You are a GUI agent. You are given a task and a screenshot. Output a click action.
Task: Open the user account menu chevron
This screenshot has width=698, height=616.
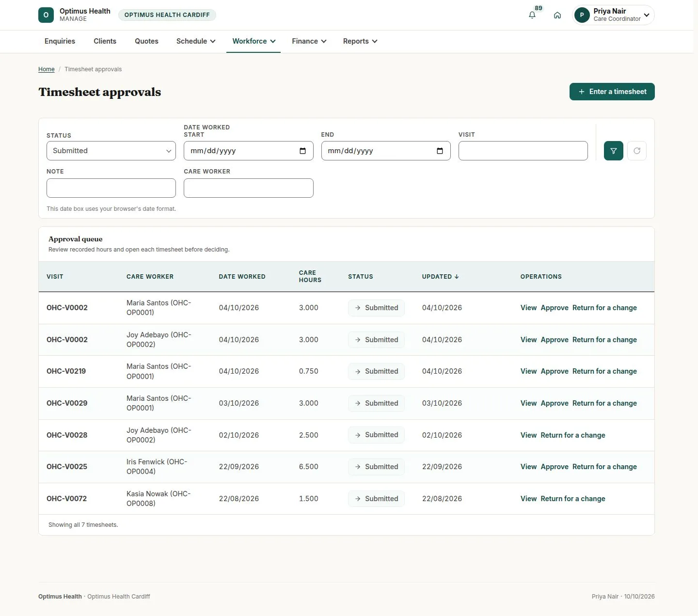(647, 15)
